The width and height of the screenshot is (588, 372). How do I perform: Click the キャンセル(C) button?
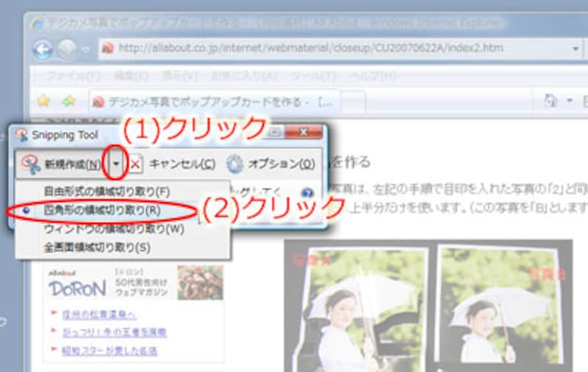173,164
